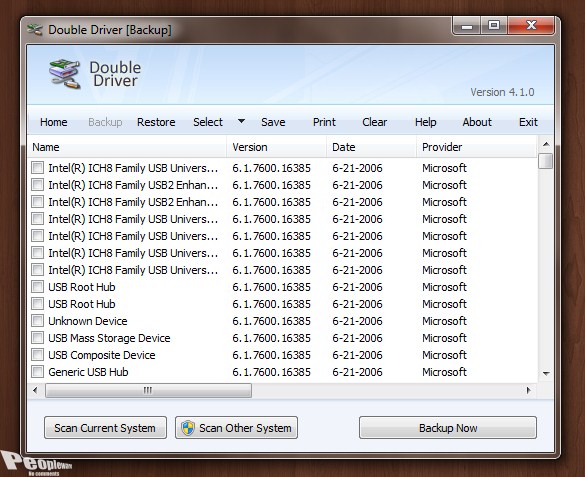The image size is (585, 477).
Task: Select the USB Mass Storage Device row text
Action: click(x=109, y=338)
